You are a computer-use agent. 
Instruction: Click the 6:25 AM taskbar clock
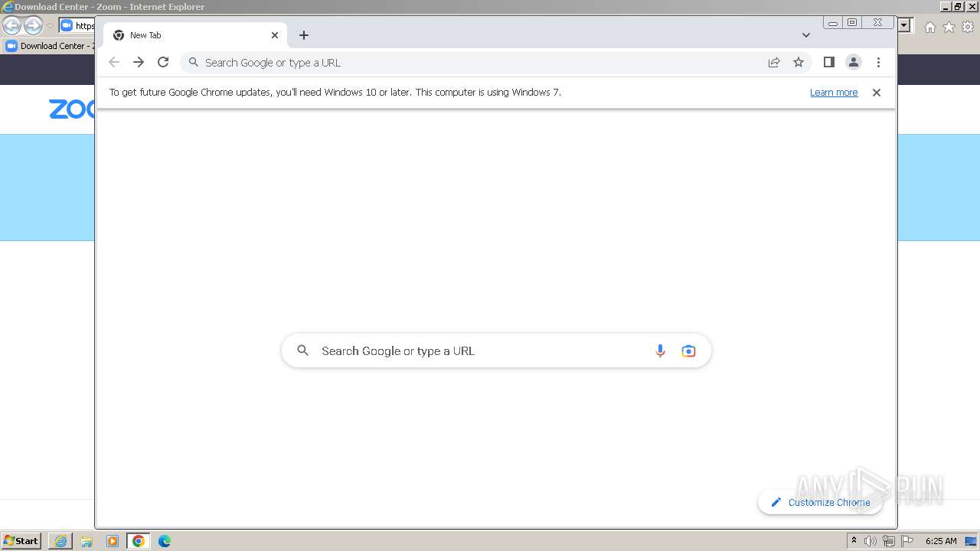click(x=941, y=541)
